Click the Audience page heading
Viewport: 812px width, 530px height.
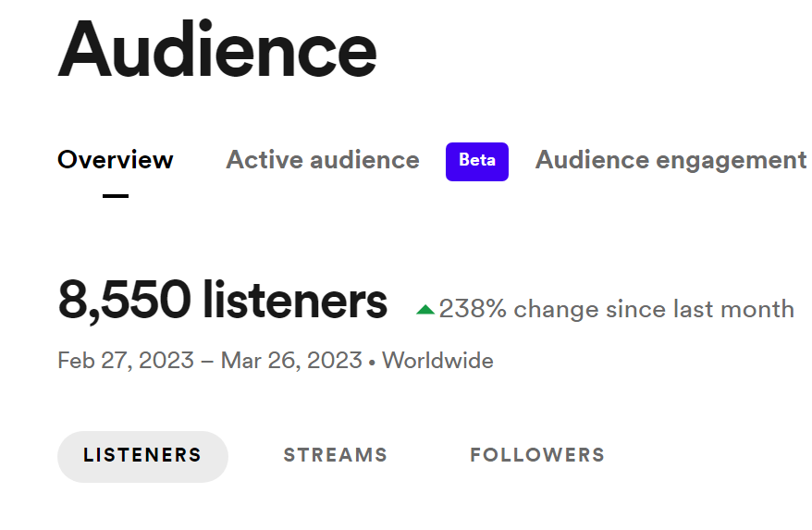(217, 50)
